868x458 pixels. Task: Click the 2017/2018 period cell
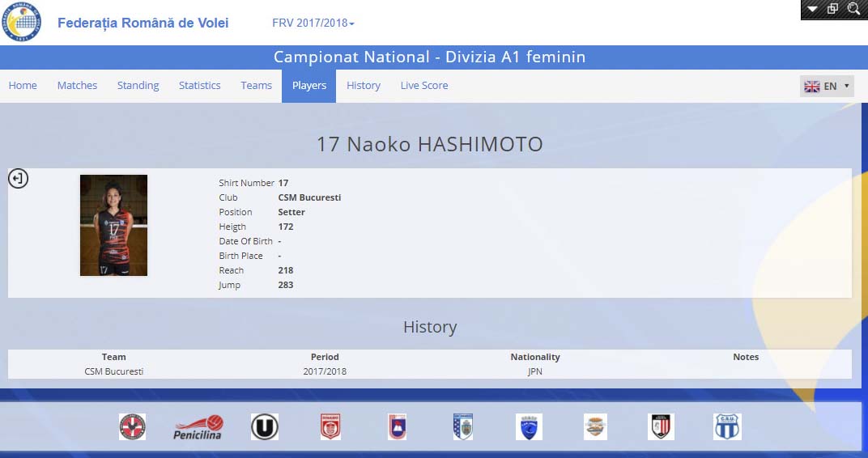click(x=325, y=371)
